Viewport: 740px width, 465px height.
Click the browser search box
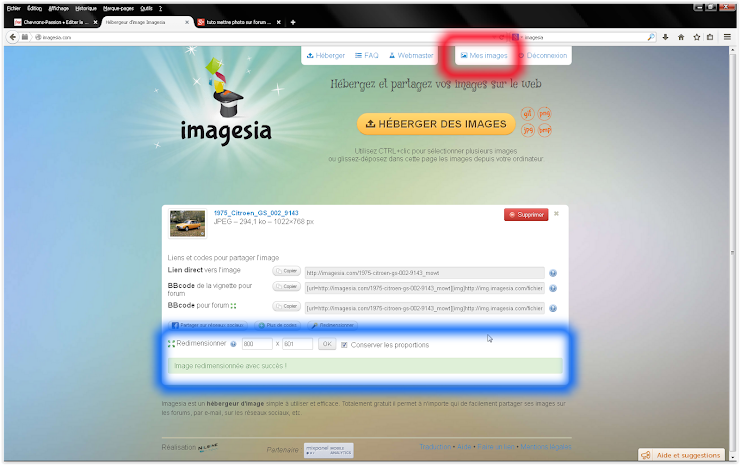point(583,37)
